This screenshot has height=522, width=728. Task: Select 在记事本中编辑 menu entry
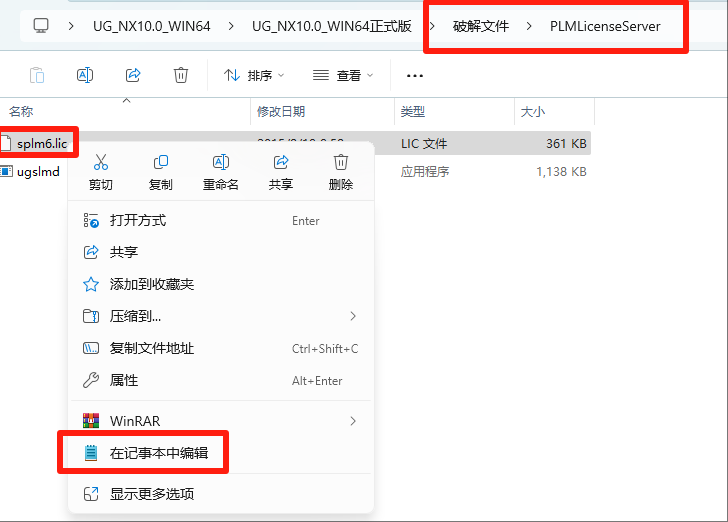(221, 453)
